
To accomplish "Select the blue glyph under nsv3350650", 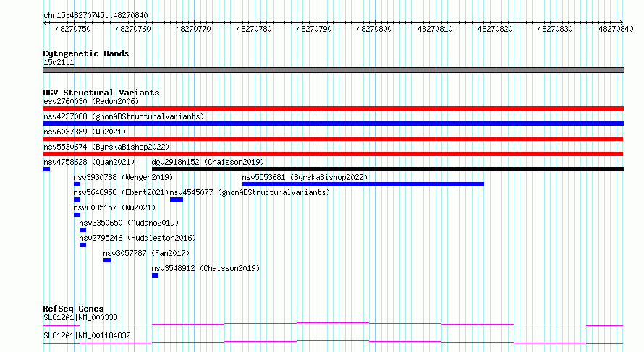I will coord(82,230).
